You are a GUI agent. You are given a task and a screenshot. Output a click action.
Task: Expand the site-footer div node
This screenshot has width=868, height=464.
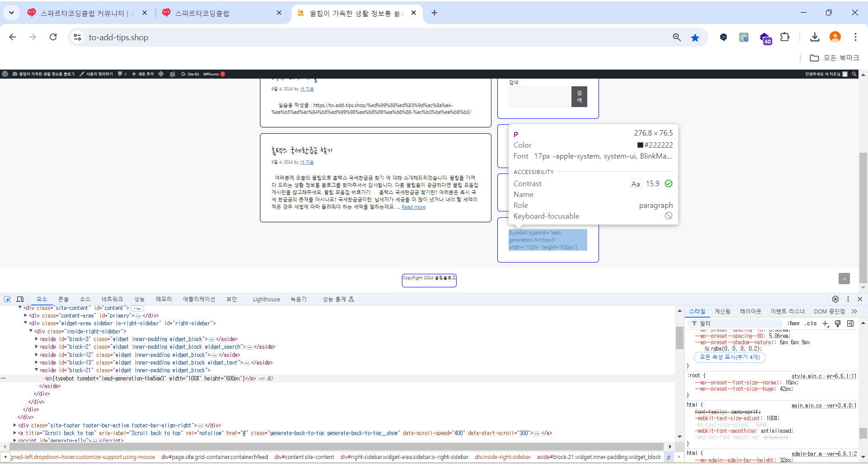pyautogui.click(x=15, y=425)
